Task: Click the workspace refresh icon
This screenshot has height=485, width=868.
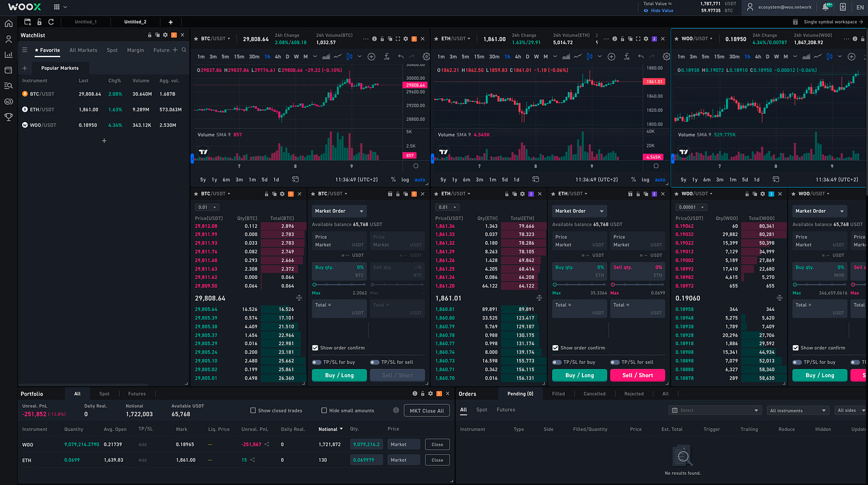Action: point(51,22)
